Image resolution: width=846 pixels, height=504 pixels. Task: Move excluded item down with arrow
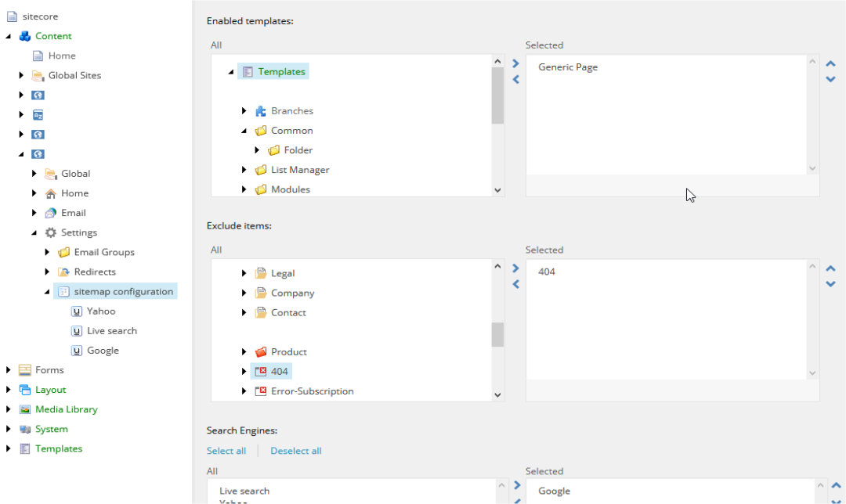[x=831, y=284]
